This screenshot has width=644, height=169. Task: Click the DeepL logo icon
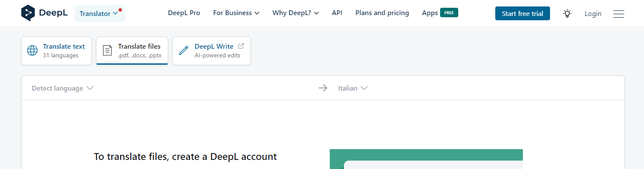[28, 13]
